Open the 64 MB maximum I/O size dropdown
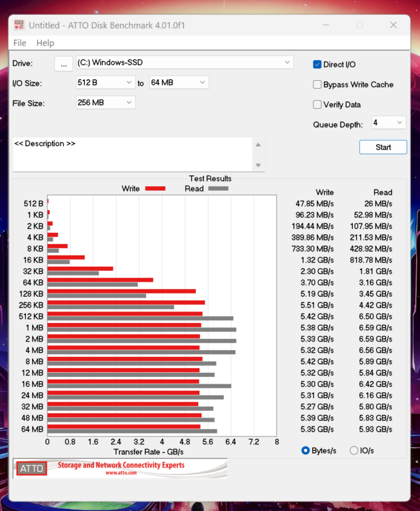The width and height of the screenshot is (420, 511). click(x=179, y=83)
